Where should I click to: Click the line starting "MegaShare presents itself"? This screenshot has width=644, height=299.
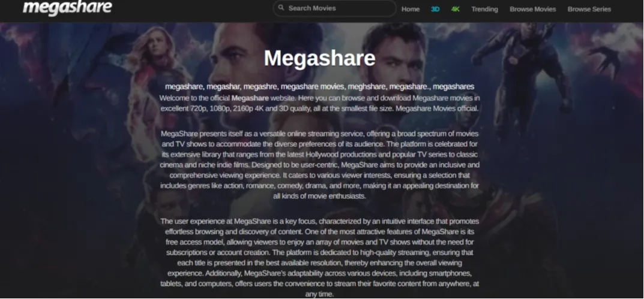[319, 134]
